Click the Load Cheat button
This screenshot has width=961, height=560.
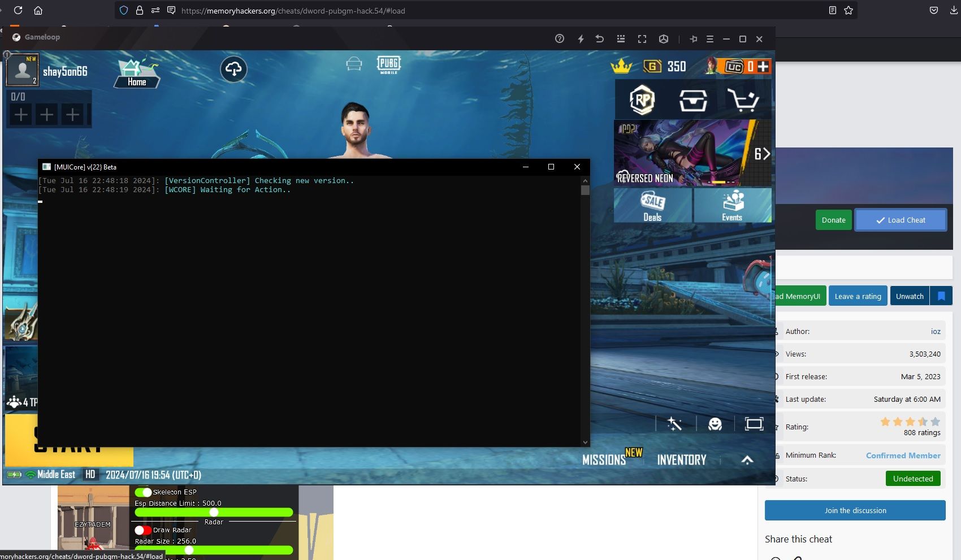click(901, 220)
